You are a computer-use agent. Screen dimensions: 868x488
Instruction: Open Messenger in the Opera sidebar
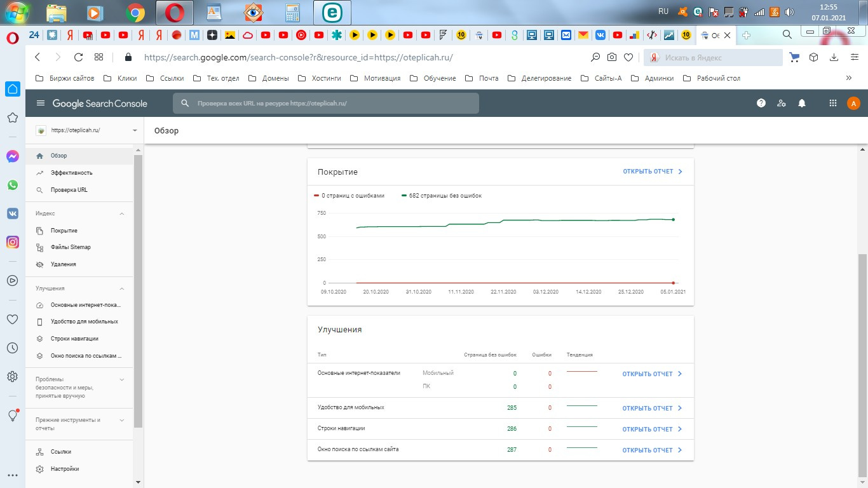[12, 156]
